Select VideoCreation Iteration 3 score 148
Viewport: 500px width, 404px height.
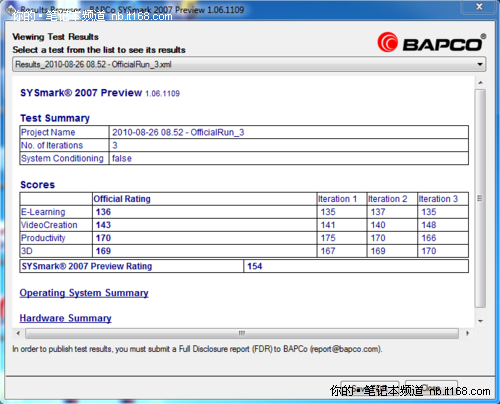pyautogui.click(x=429, y=225)
